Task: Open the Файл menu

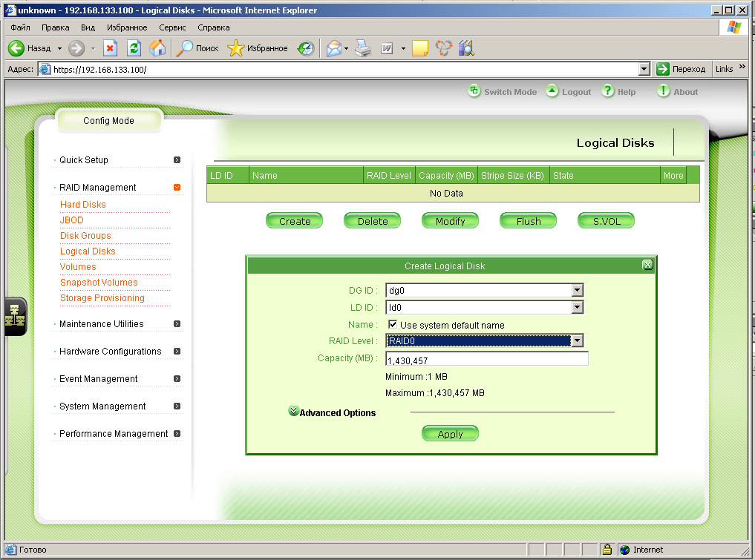Action: click(20, 27)
